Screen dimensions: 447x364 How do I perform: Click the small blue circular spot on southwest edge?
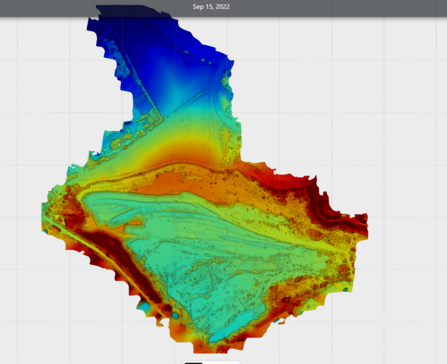tap(145, 306)
